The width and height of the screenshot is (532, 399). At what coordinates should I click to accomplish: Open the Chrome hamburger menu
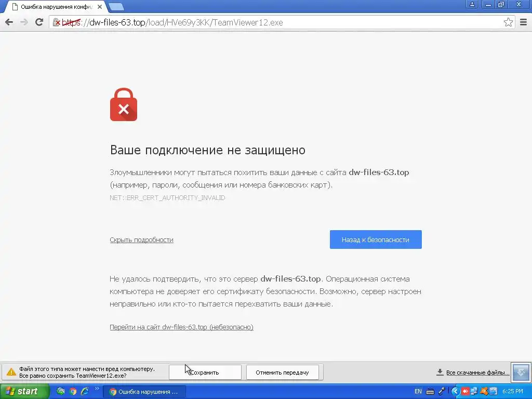coord(524,22)
